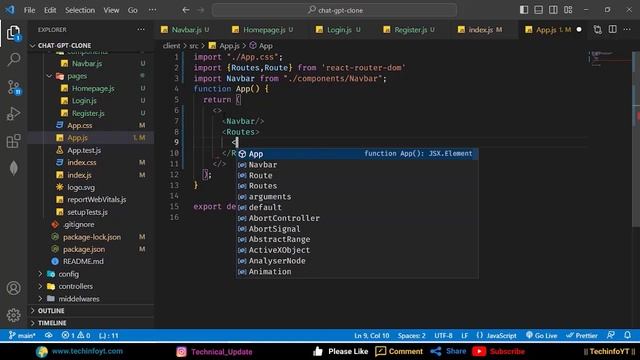Open the Extensions view

(x=13, y=141)
